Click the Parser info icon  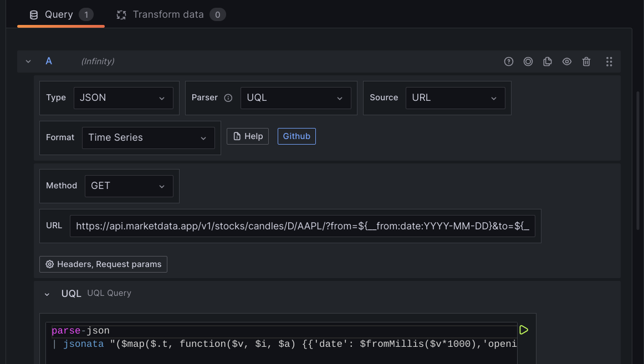pos(228,98)
